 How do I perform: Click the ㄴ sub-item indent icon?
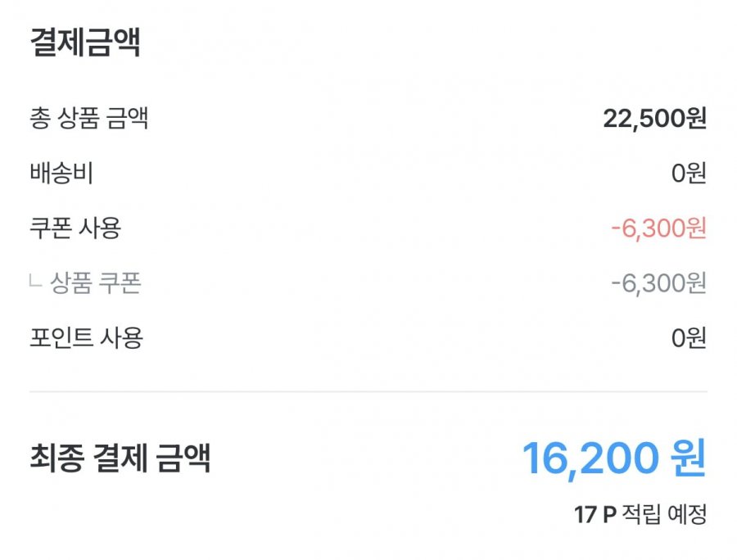point(34,282)
